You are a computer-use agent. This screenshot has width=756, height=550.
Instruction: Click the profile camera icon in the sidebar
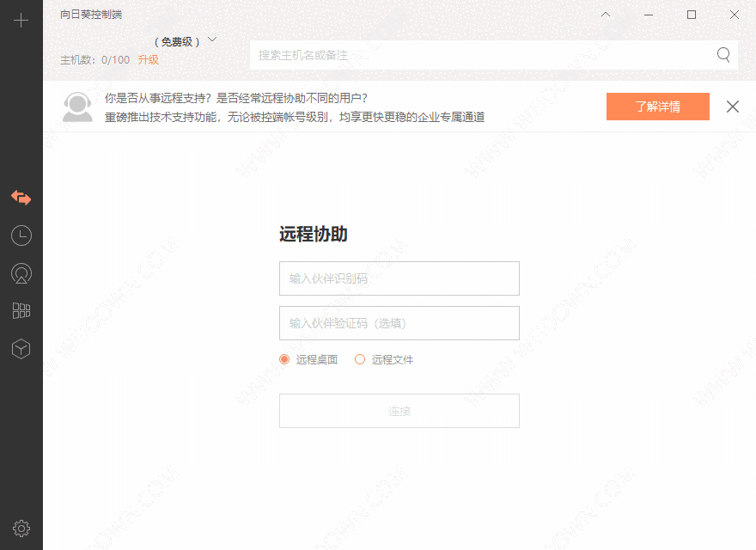tap(21, 273)
